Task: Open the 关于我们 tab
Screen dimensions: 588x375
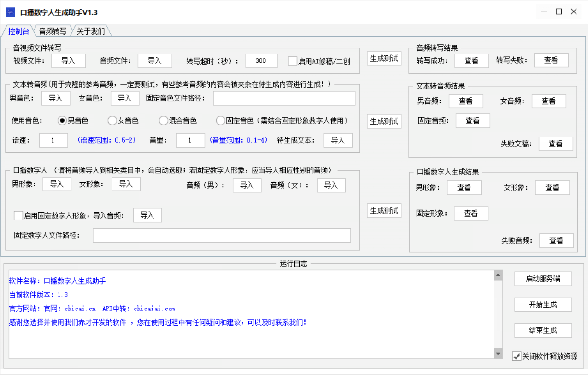Action: [90, 31]
